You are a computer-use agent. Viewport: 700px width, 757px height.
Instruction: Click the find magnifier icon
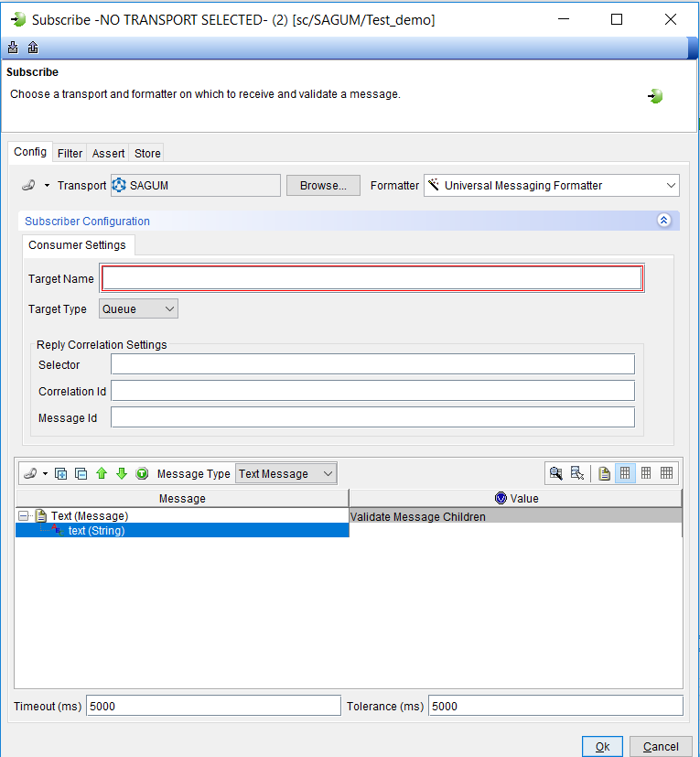click(556, 473)
